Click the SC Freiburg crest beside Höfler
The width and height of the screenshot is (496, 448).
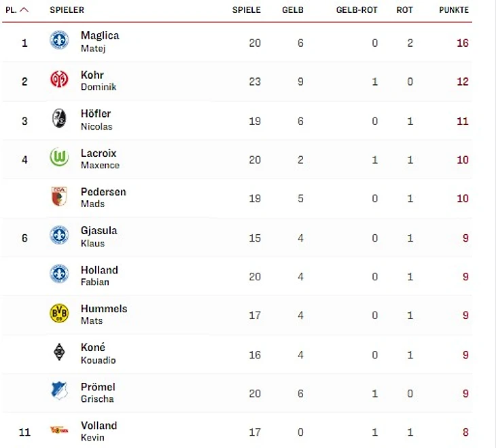coord(59,119)
